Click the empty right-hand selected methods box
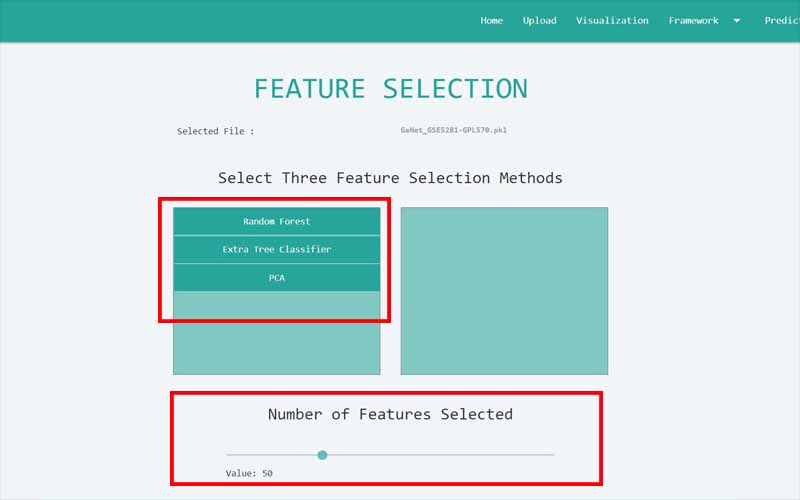The image size is (800, 500). (504, 290)
